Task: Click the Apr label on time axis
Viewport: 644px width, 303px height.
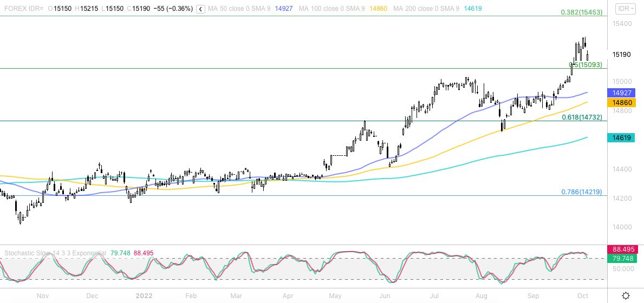Action: 288,295
